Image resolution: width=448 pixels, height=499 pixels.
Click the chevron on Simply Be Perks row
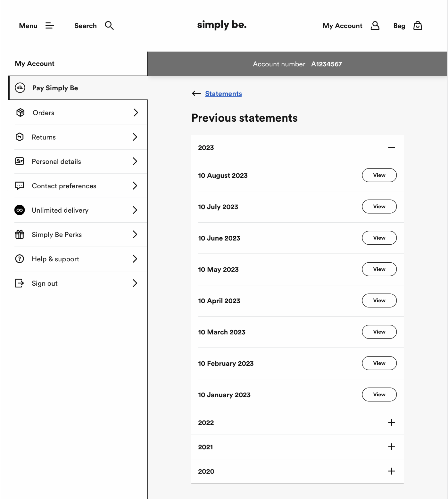click(x=135, y=234)
